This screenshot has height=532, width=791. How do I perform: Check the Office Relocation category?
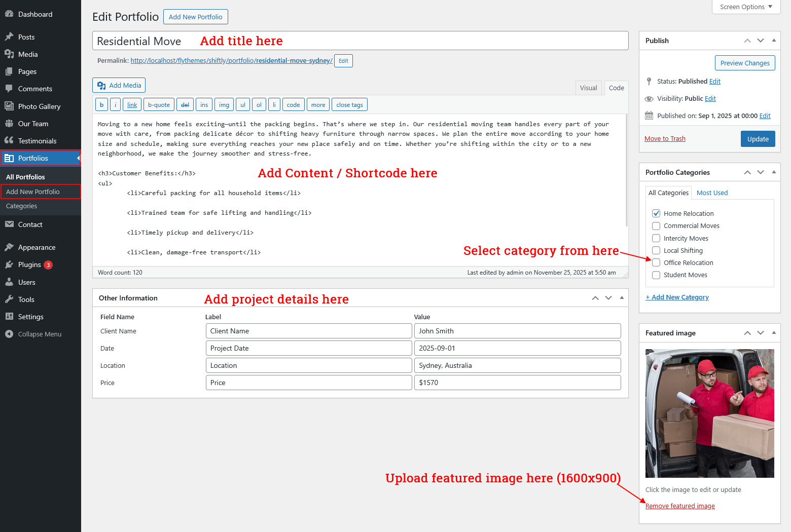click(656, 262)
